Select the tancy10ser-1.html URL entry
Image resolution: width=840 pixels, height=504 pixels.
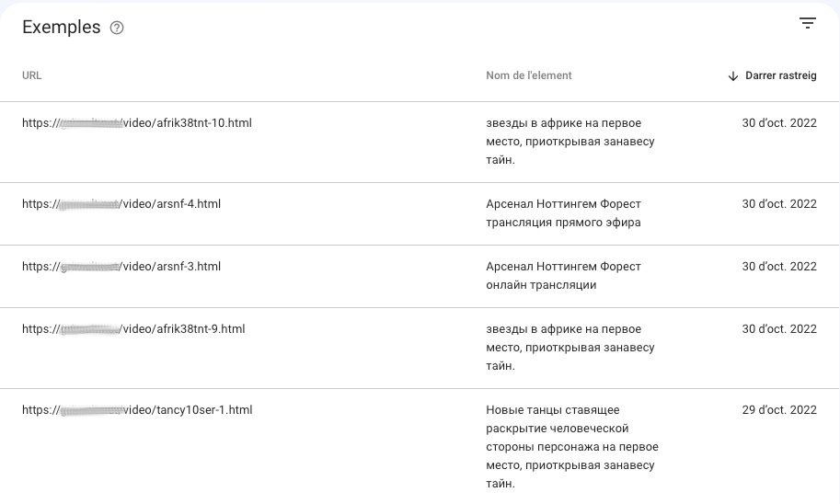137,410
